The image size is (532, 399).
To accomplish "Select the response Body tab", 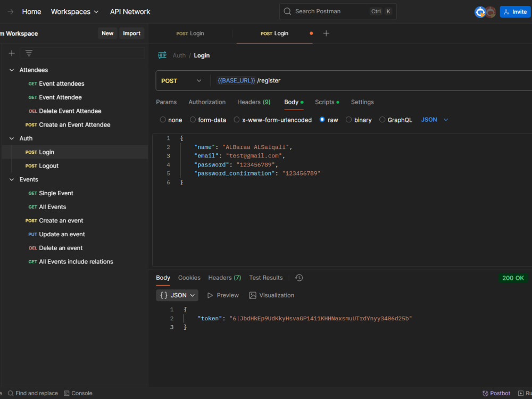I will pos(163,278).
